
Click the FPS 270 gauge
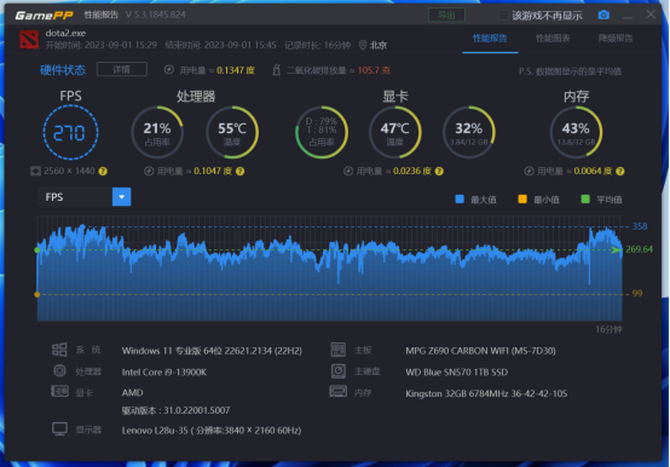click(71, 132)
